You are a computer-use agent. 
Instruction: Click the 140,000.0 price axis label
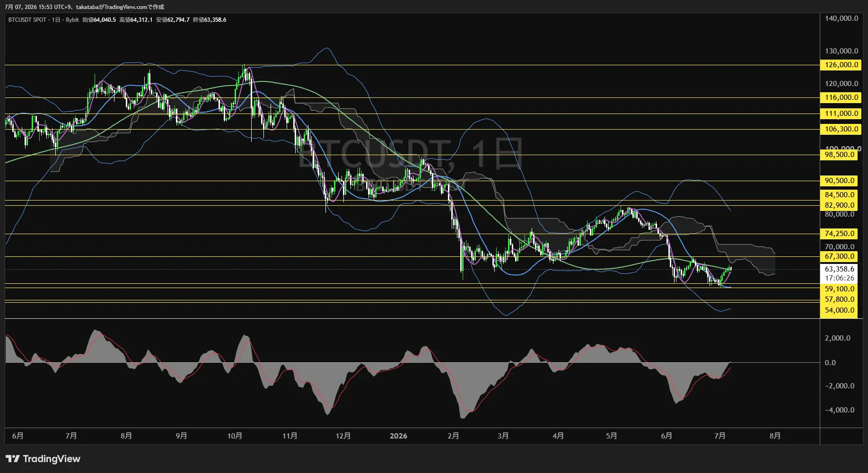pos(842,18)
